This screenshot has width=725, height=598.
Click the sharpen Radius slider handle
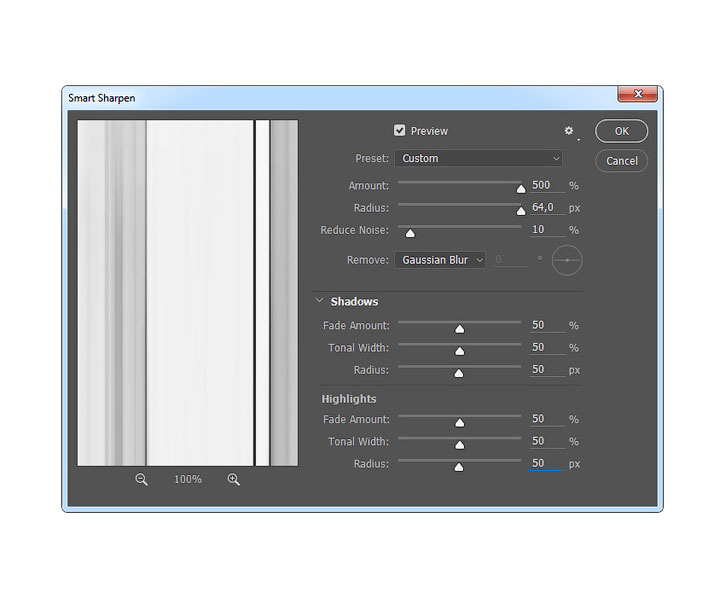[521, 211]
